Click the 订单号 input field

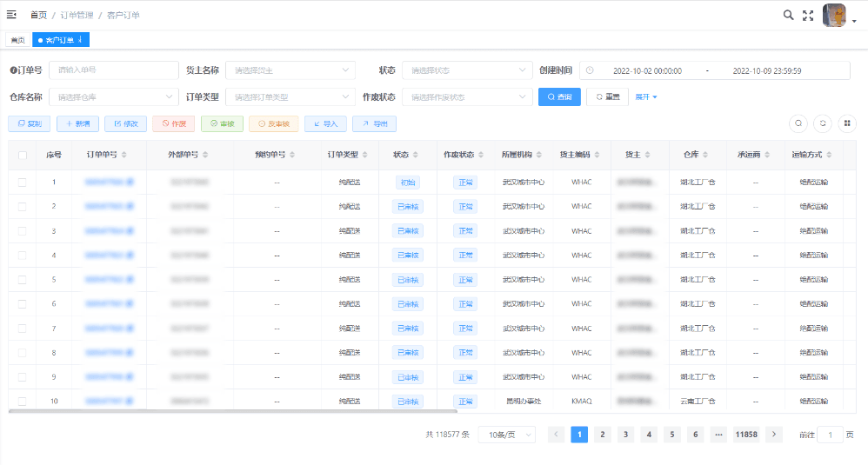pyautogui.click(x=113, y=70)
